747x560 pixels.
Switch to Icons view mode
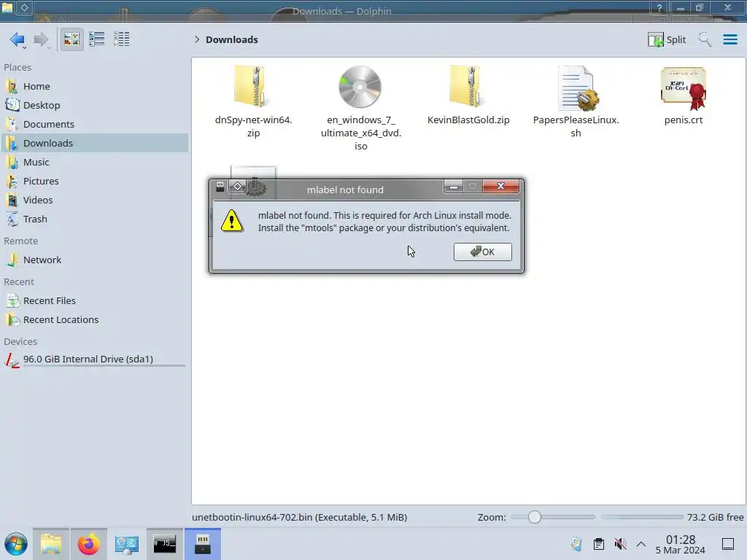click(x=71, y=39)
